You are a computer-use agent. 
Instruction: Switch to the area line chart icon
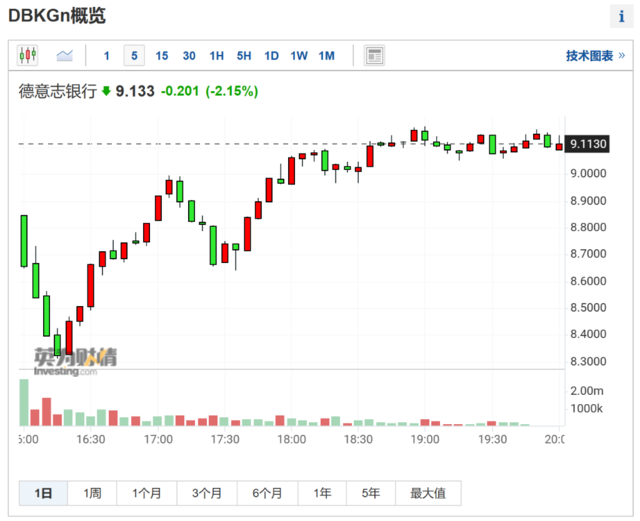pos(64,55)
